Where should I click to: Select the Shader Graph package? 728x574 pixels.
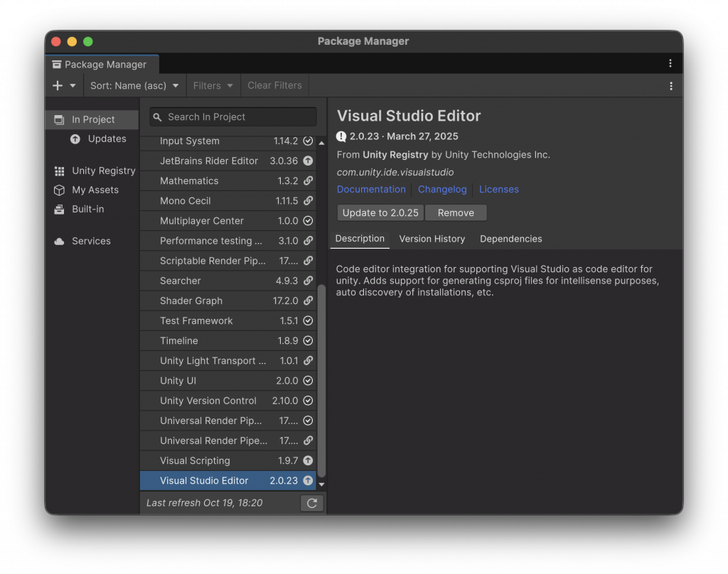[191, 300]
